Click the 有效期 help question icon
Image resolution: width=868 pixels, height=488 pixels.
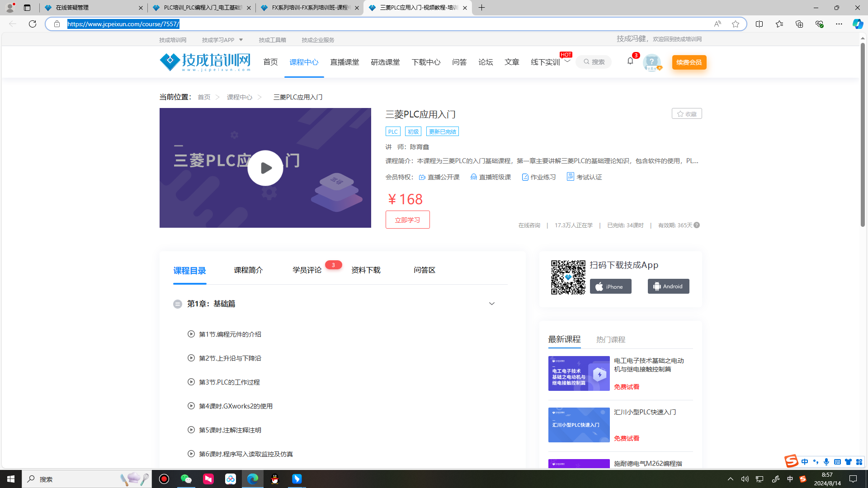point(697,225)
